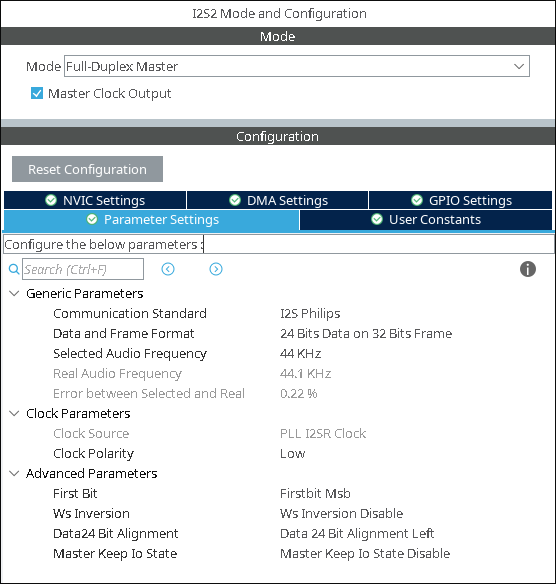
Task: Select Ws Inversion parameter label
Action: (91, 514)
